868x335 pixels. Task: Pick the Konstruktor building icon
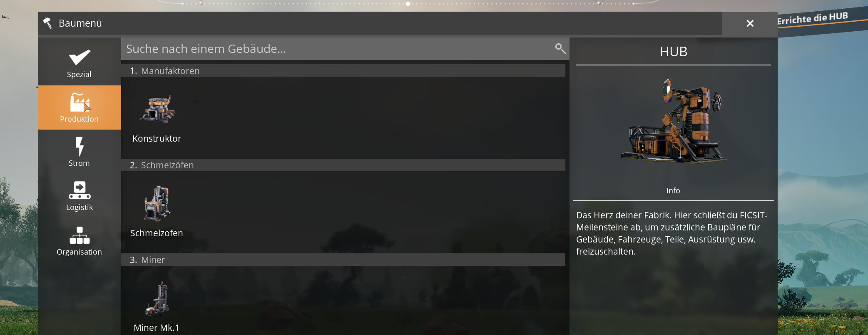(x=157, y=109)
